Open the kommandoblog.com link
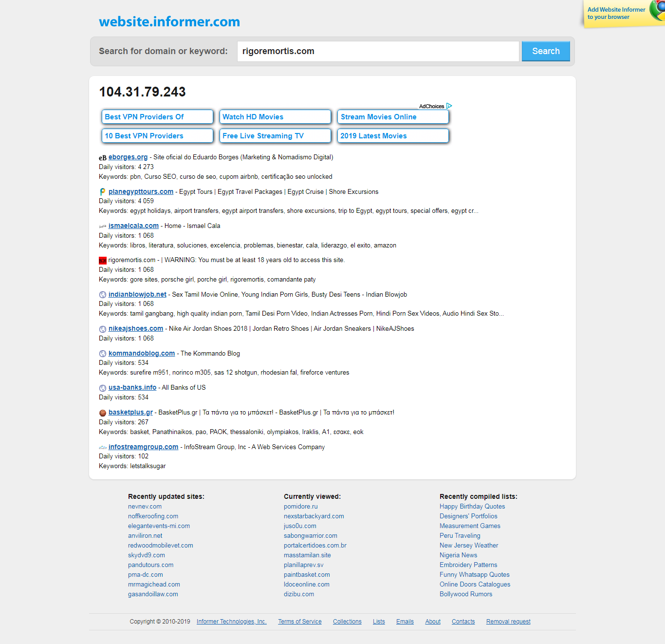The width and height of the screenshot is (665, 644). tap(142, 353)
